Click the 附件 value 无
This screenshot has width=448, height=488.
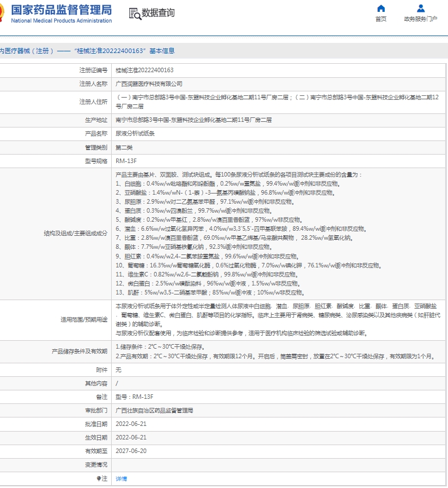pyautogui.click(x=118, y=370)
